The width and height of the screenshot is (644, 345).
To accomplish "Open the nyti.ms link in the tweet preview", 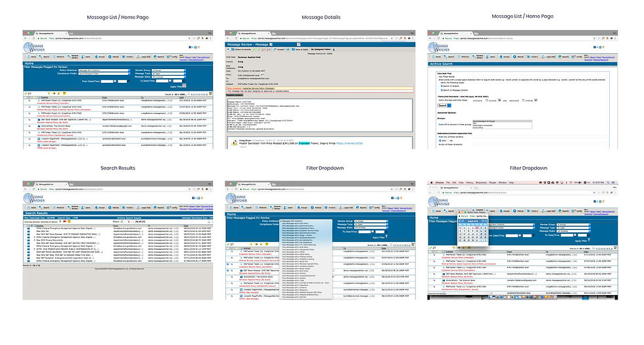I will tap(350, 143).
